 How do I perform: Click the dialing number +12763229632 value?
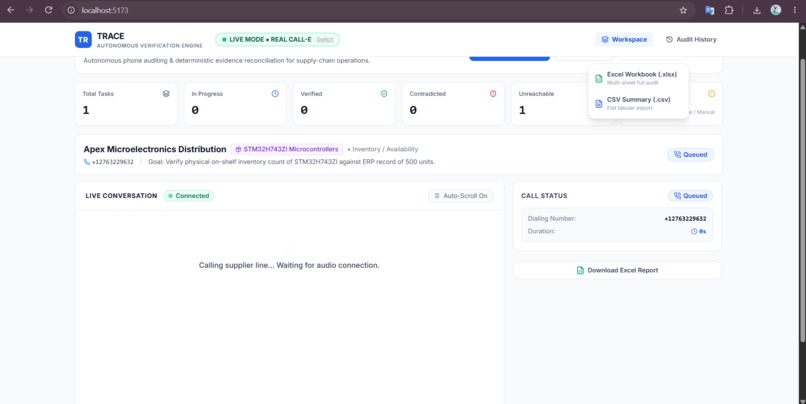coord(685,218)
